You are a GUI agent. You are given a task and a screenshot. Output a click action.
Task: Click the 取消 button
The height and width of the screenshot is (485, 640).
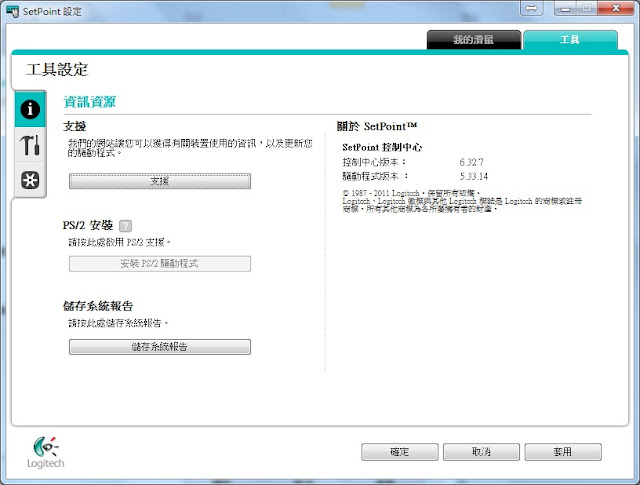click(x=481, y=452)
